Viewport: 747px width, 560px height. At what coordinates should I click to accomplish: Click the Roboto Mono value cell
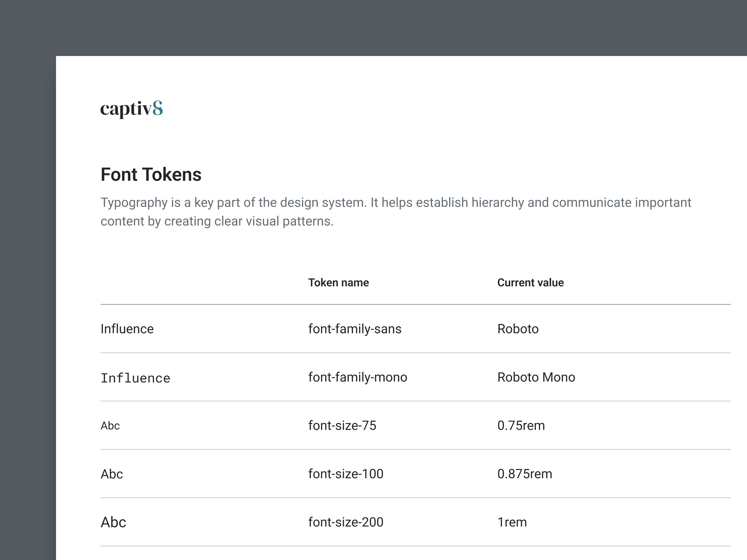[x=536, y=377]
